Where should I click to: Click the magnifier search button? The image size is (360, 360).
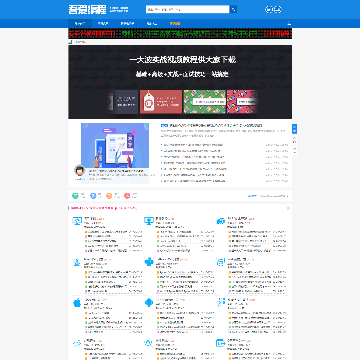click(234, 9)
